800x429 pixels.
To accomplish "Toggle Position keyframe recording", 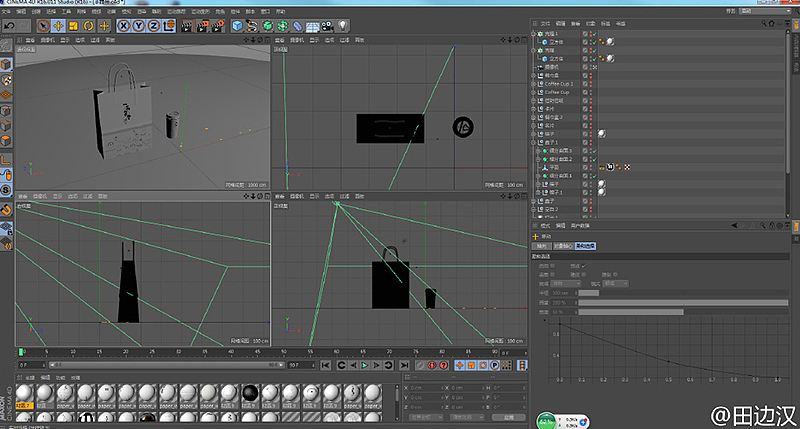I will 459,365.
